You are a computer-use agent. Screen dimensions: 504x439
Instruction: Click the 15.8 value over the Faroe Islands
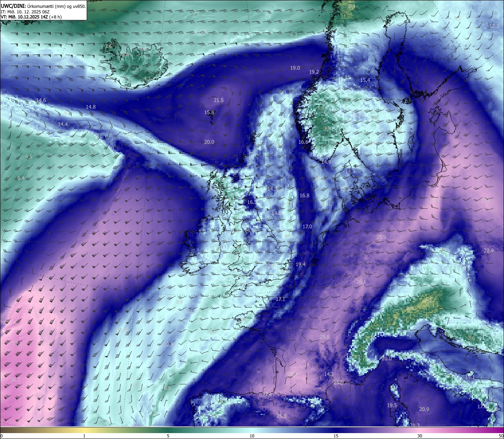[x=209, y=112]
